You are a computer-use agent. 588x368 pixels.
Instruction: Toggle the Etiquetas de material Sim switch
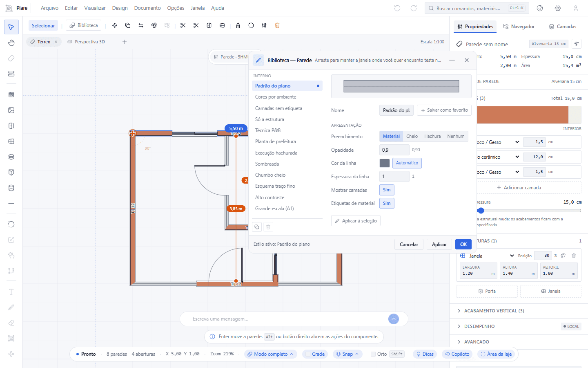[x=387, y=203]
